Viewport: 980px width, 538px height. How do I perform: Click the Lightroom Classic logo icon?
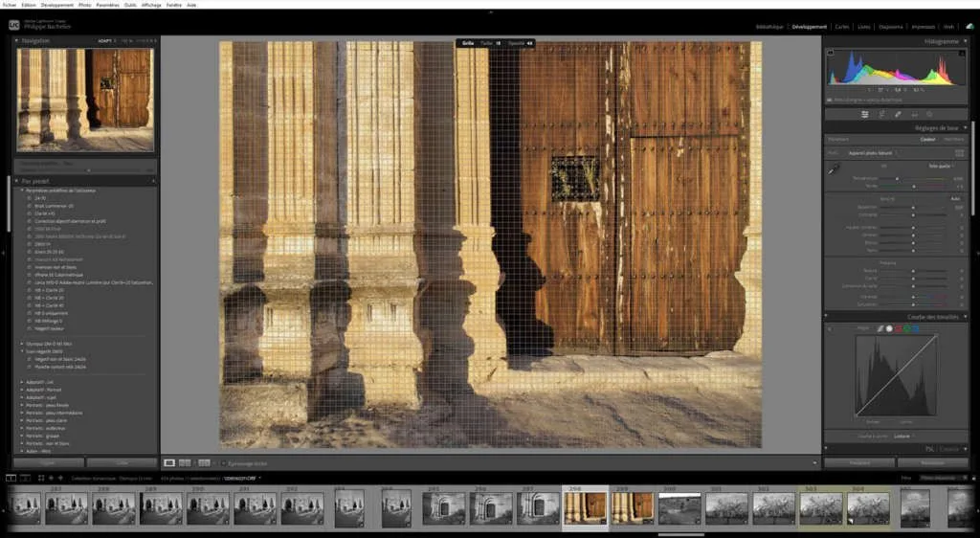(13, 26)
